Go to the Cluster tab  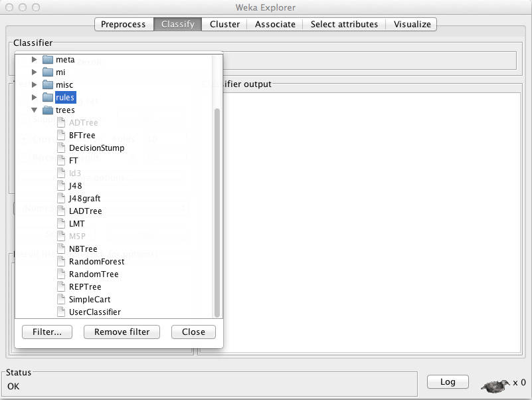pos(224,25)
